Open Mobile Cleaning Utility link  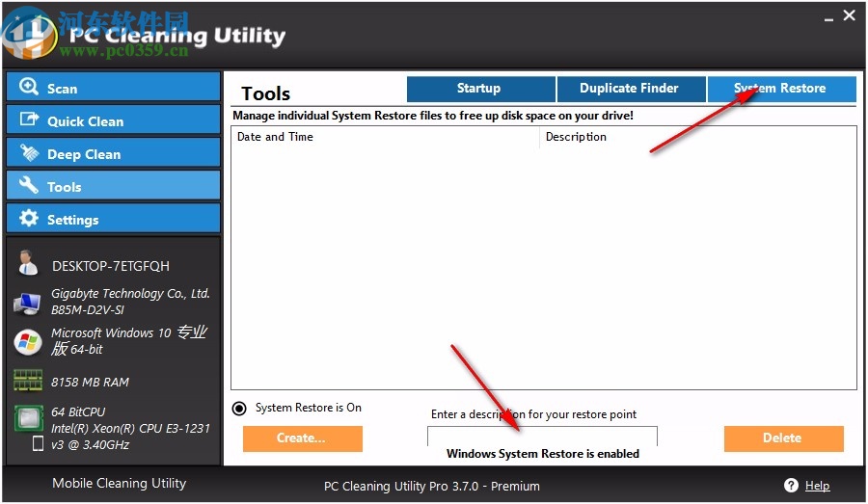coord(119,483)
